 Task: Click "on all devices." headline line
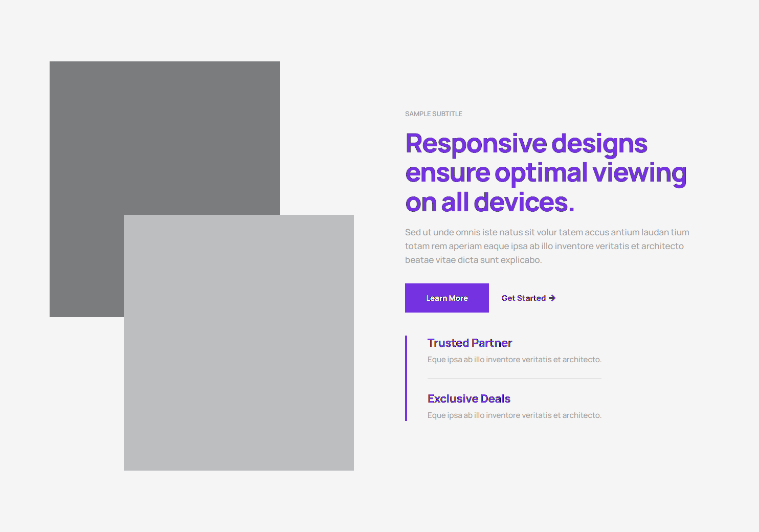[489, 203]
